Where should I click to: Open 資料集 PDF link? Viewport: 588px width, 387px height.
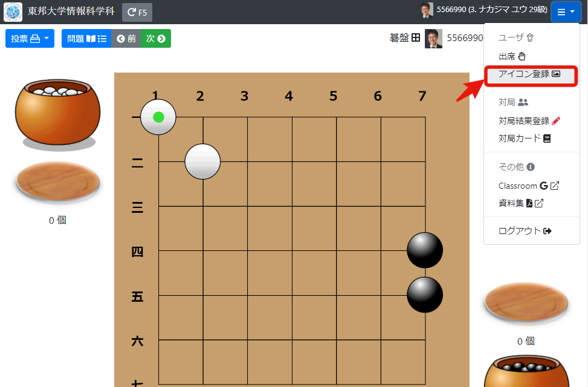(x=520, y=203)
